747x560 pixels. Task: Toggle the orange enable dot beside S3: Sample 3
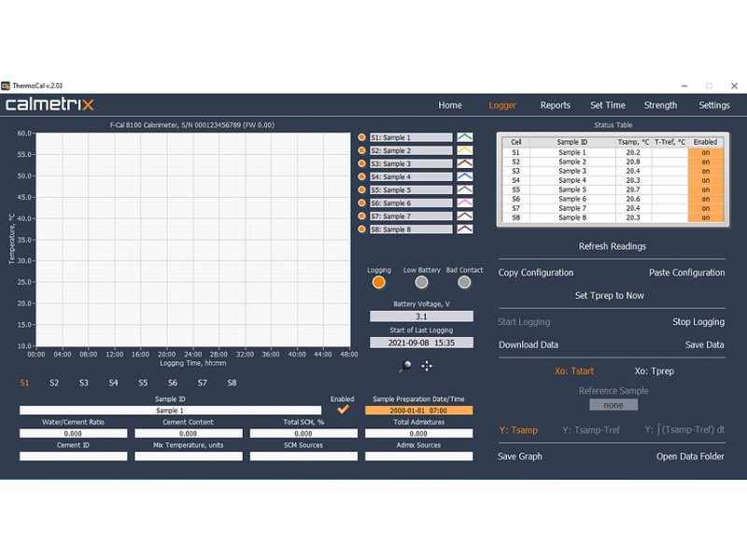pos(362,163)
